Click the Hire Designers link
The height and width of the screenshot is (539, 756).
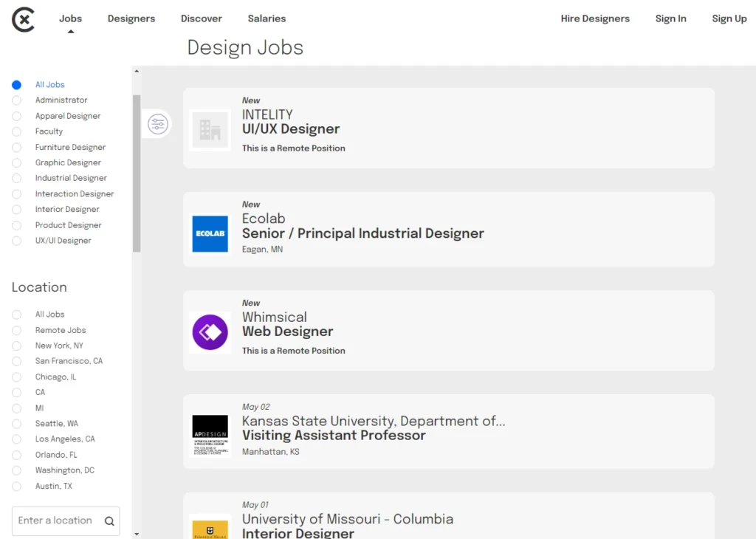[595, 18]
